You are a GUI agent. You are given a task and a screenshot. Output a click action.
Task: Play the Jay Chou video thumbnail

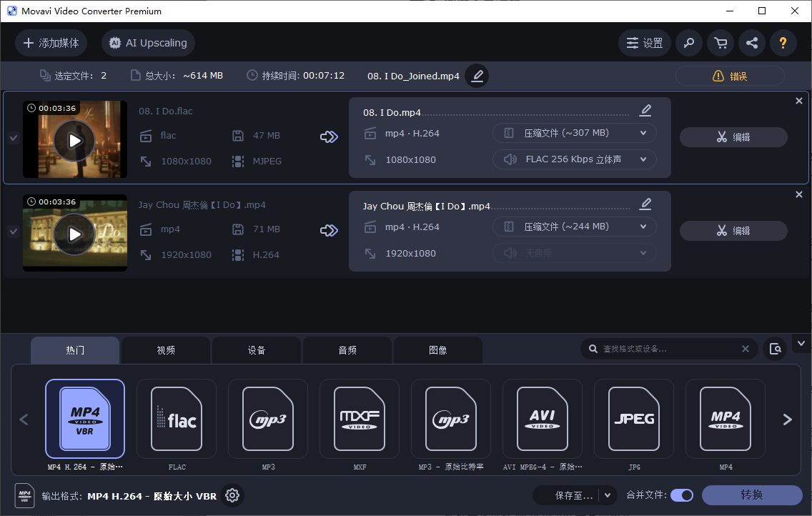point(74,232)
